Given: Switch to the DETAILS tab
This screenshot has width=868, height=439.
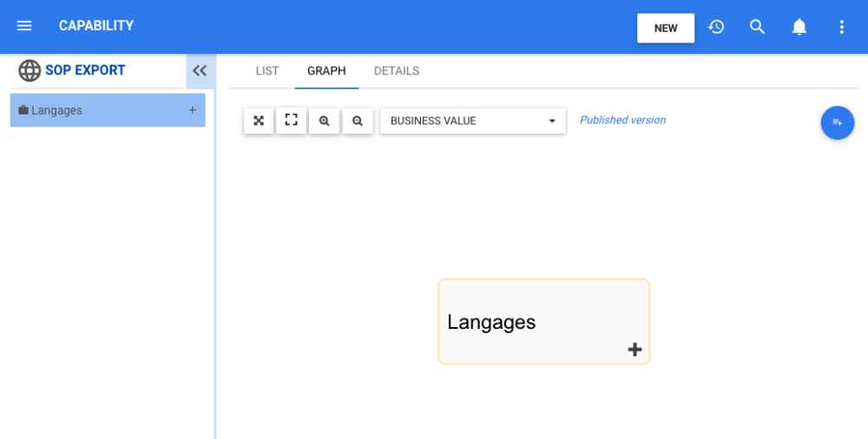Looking at the screenshot, I should pyautogui.click(x=397, y=71).
